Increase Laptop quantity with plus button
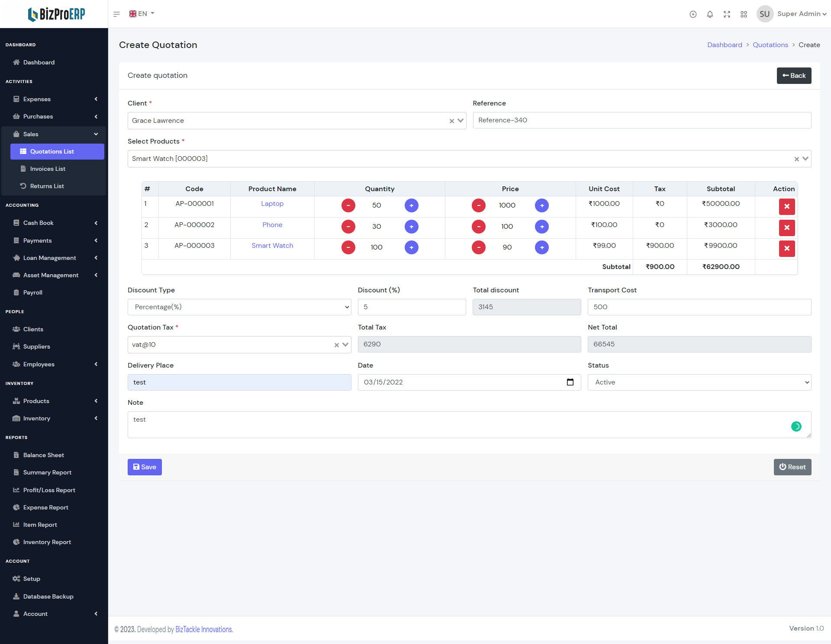The width and height of the screenshot is (831, 644). (411, 205)
